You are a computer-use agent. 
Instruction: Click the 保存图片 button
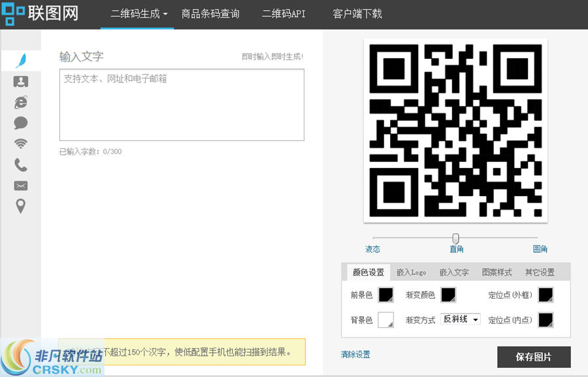click(x=534, y=357)
